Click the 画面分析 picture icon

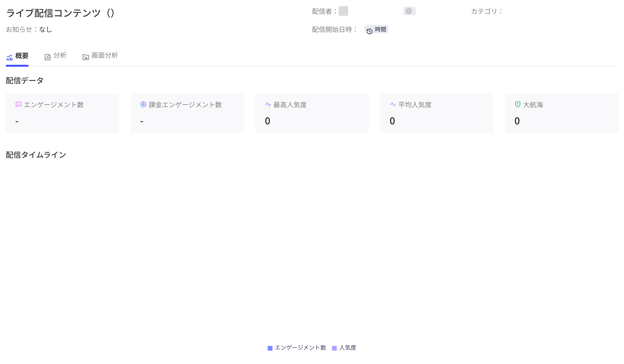86,57
